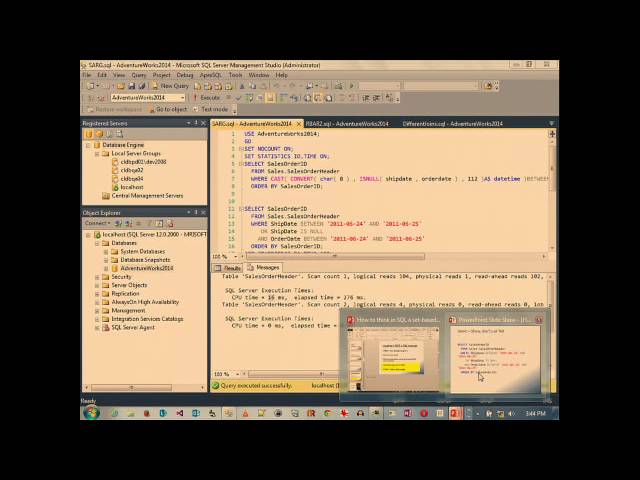Open the Connect dropdown in Object Explorer

click(x=98, y=223)
